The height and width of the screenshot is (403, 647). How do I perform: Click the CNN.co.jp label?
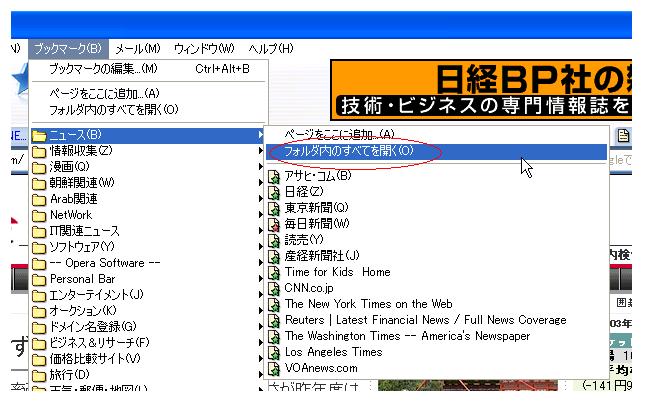[x=309, y=288]
